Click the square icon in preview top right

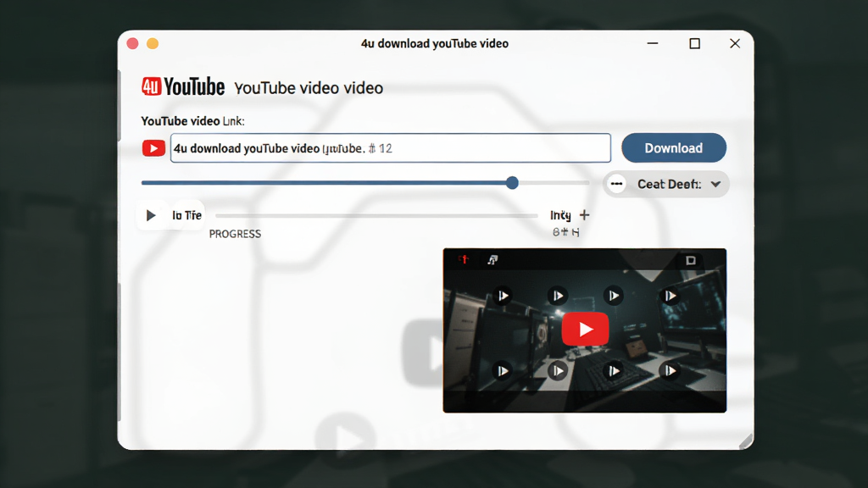coord(690,260)
